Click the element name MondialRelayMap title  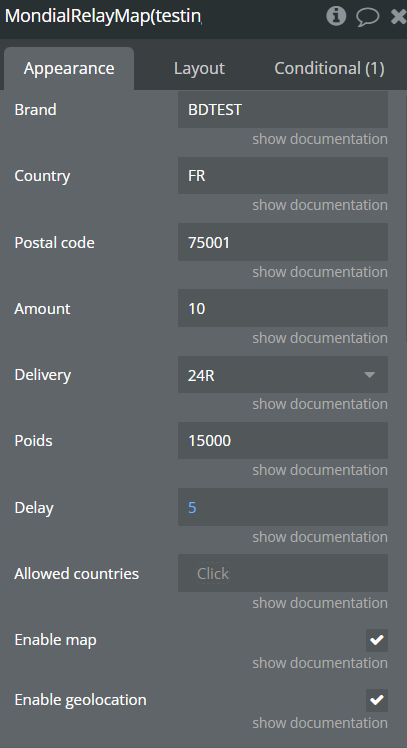[x=103, y=16]
